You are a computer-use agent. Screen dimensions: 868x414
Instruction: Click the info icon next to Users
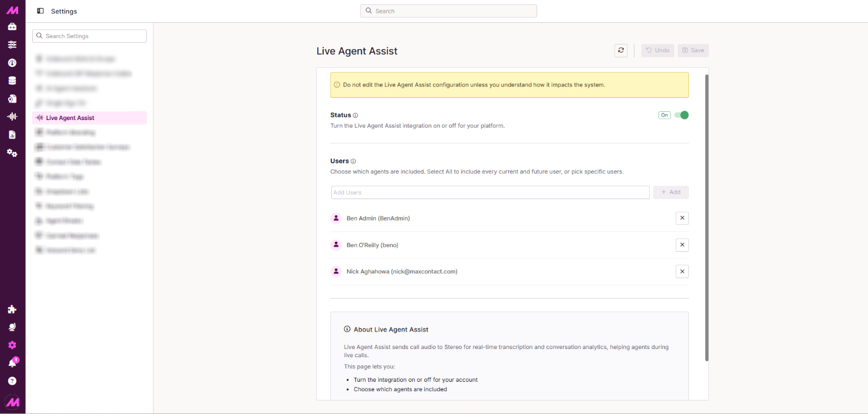[354, 161]
